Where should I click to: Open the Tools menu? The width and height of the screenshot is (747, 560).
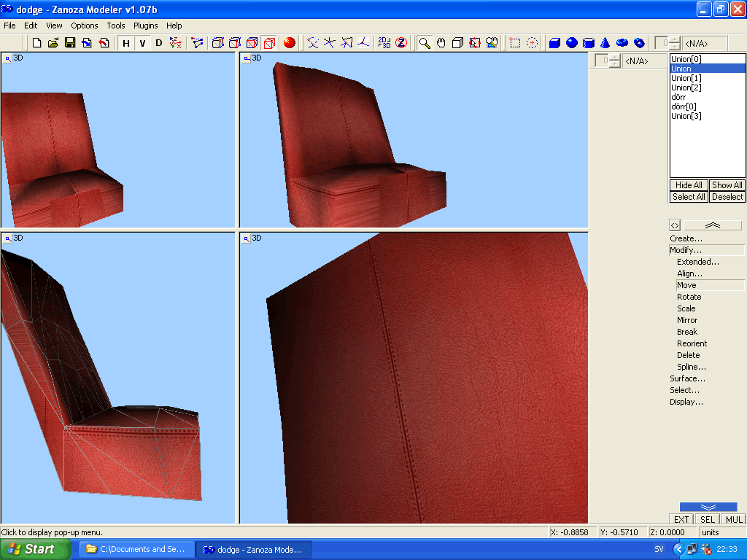pyautogui.click(x=116, y=26)
